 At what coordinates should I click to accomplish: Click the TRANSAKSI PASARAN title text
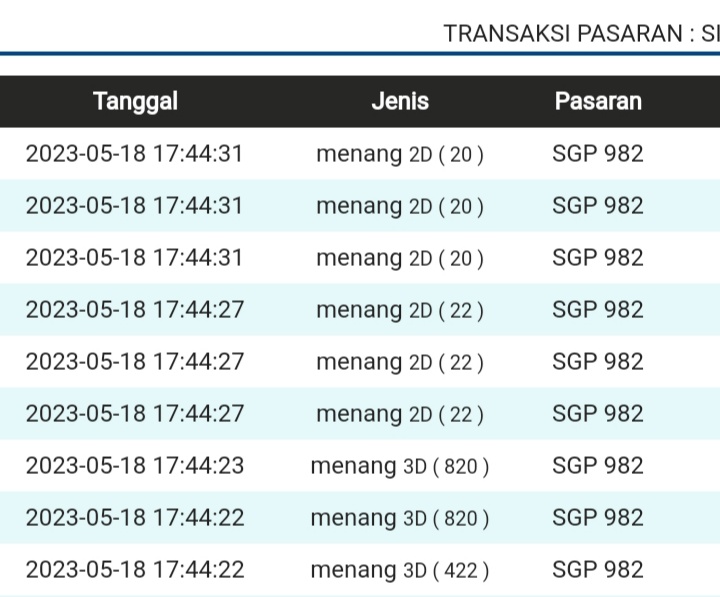(581, 33)
